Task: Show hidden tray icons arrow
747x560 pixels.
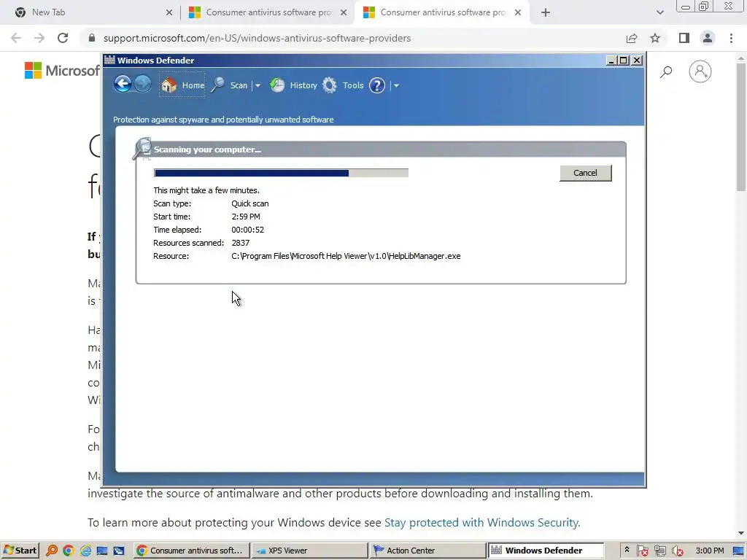Action: (627, 550)
